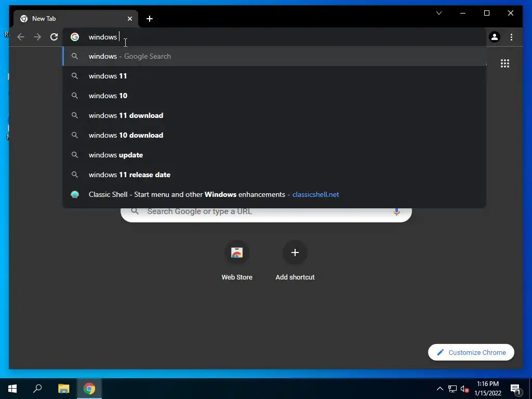Click the muted volume tray icon

pyautogui.click(x=465, y=389)
